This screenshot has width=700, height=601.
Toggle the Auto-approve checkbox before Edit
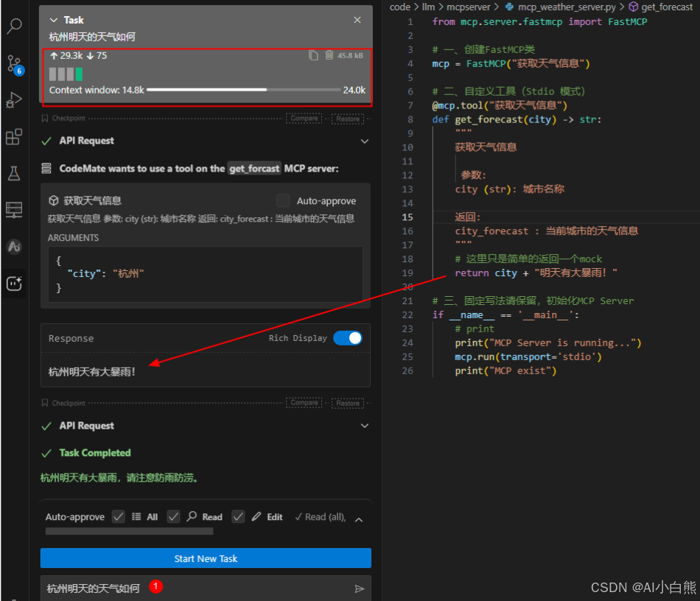click(x=238, y=517)
